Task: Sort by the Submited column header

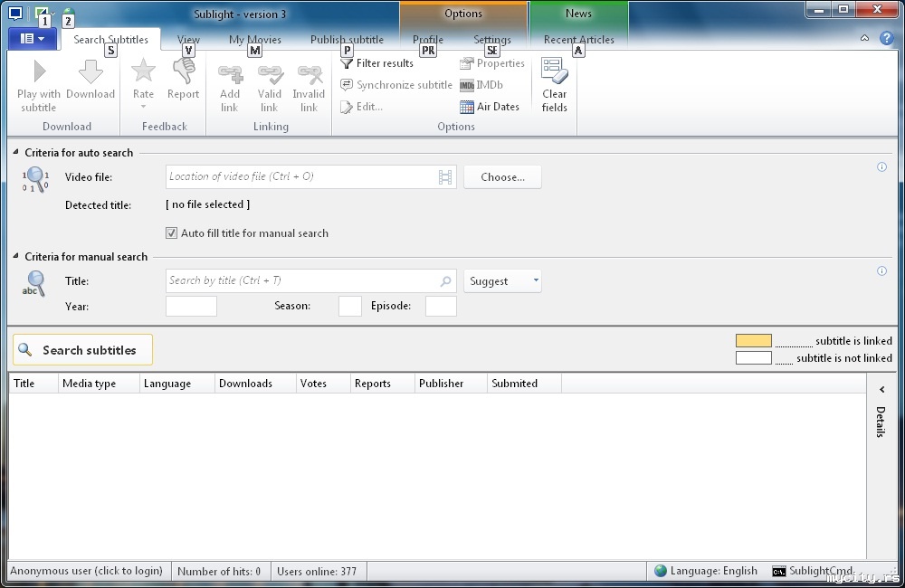Action: tap(524, 384)
